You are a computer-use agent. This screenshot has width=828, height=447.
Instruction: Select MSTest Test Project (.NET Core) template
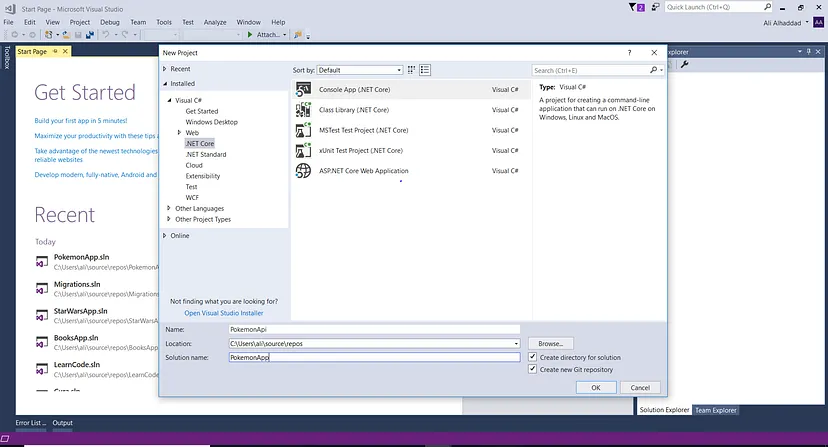coord(411,131)
